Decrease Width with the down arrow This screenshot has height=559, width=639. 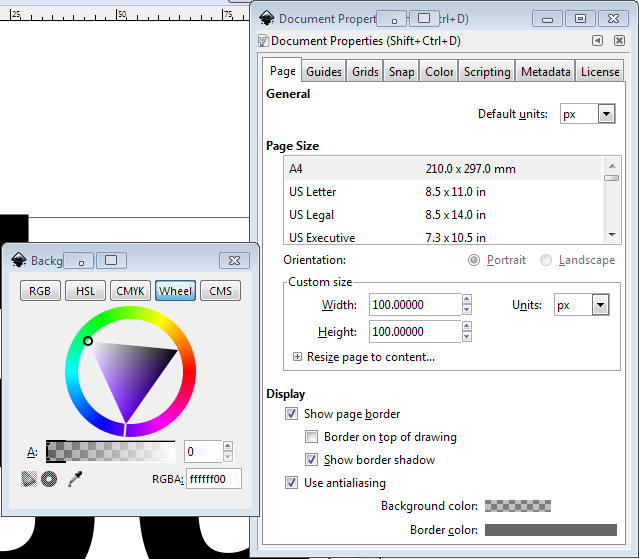point(467,310)
